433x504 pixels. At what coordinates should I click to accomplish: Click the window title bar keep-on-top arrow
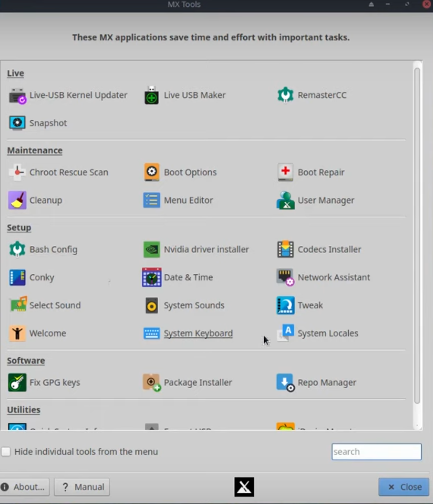tap(371, 5)
